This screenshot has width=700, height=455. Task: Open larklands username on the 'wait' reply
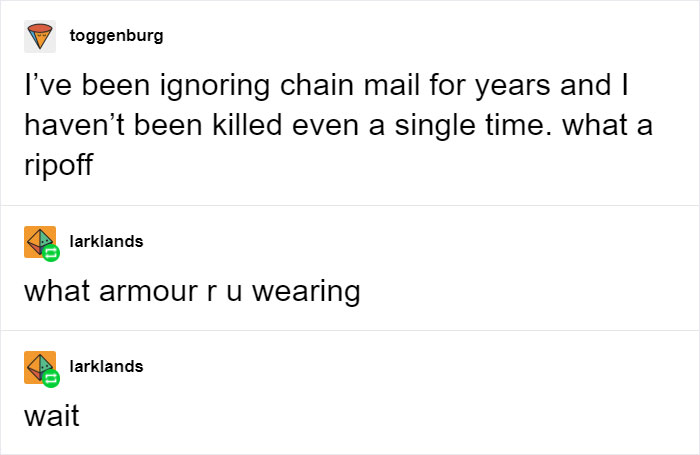coord(107,366)
